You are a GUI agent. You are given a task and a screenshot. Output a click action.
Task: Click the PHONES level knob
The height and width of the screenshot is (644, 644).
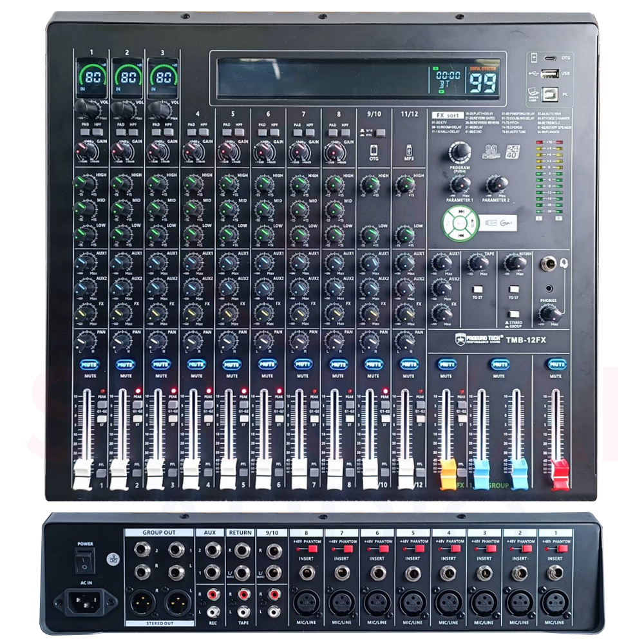(x=550, y=314)
